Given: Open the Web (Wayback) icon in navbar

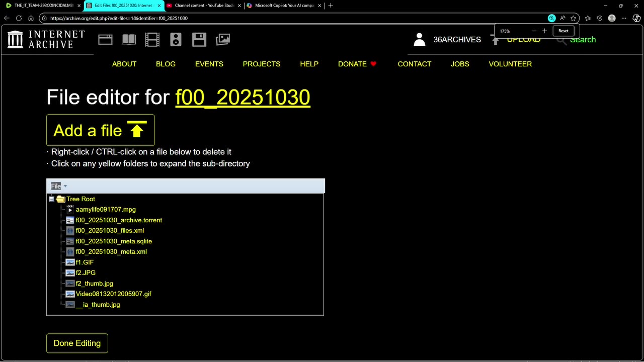Looking at the screenshot, I should click(x=105, y=40).
